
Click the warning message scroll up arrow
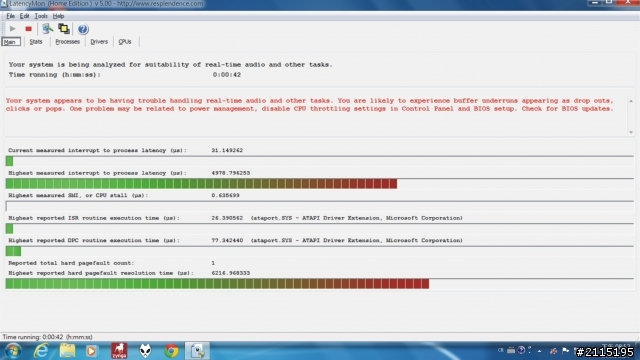[x=631, y=101]
